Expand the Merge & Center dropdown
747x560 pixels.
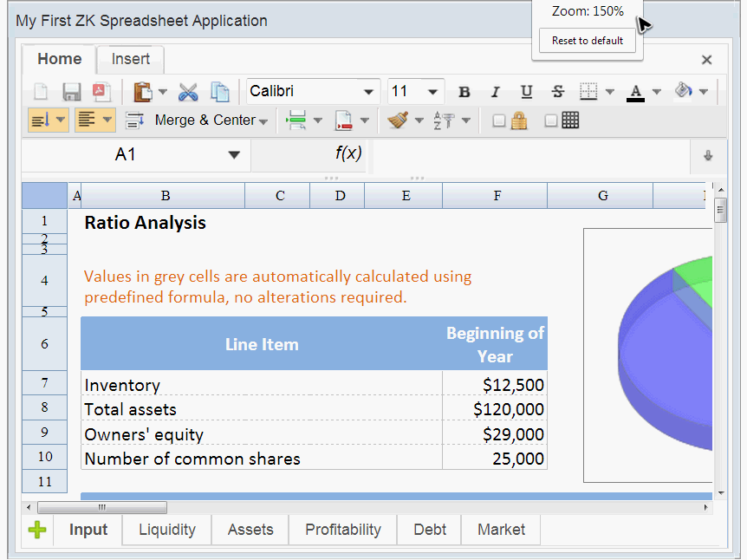click(x=263, y=121)
